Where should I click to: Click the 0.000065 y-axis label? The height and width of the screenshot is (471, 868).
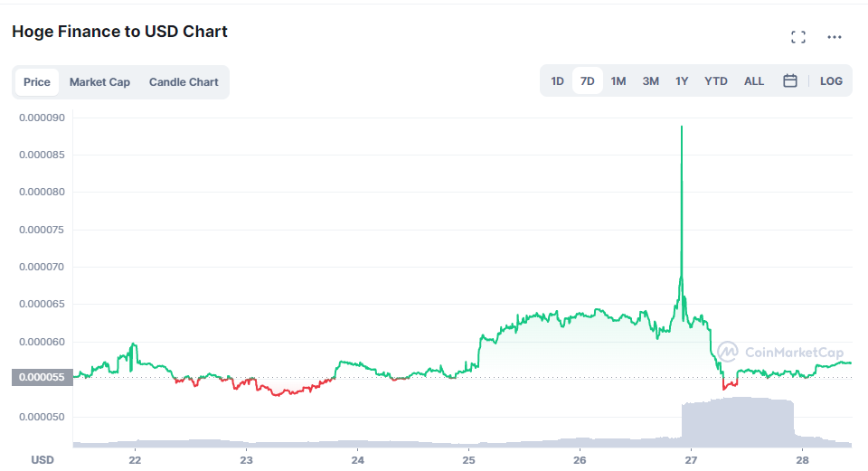42,304
